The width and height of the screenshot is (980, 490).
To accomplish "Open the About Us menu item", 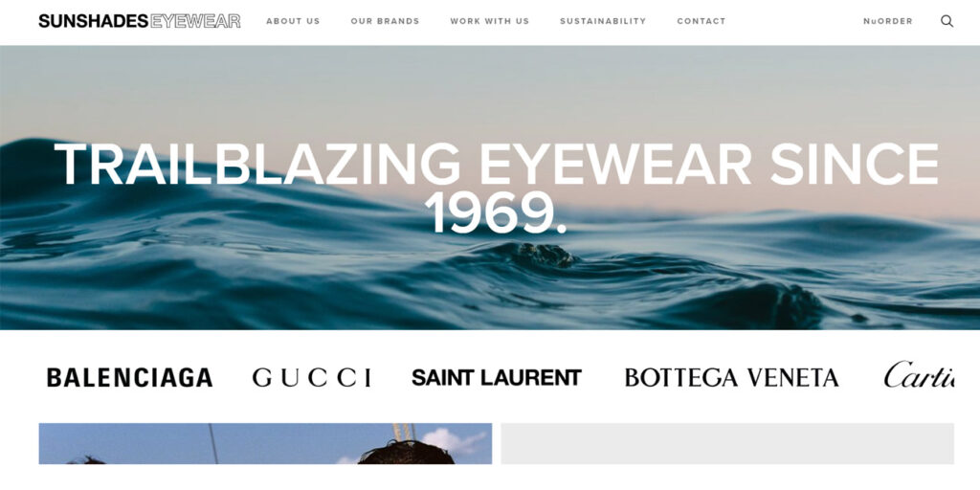I will point(293,21).
